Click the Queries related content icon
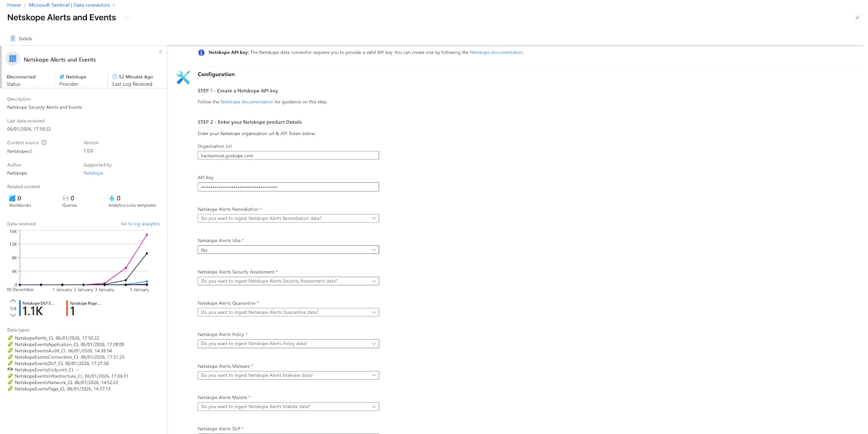Viewport: 868px width, 434px height. tap(66, 198)
